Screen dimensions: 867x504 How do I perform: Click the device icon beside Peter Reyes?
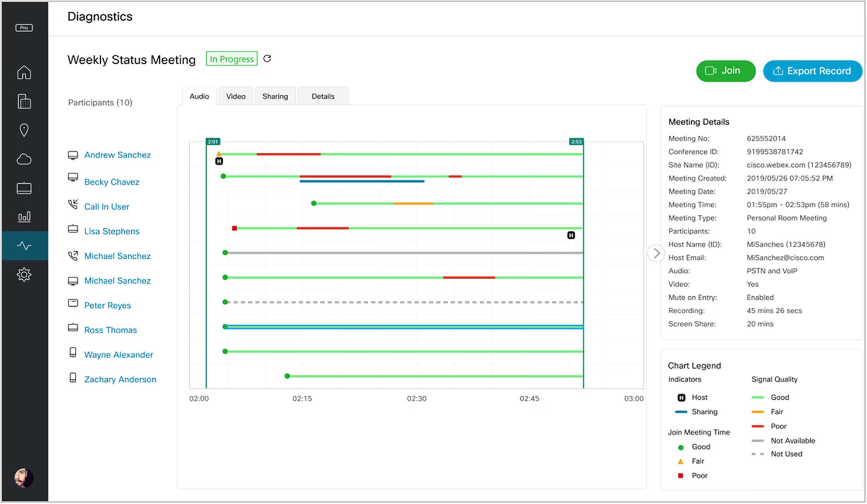(x=73, y=303)
